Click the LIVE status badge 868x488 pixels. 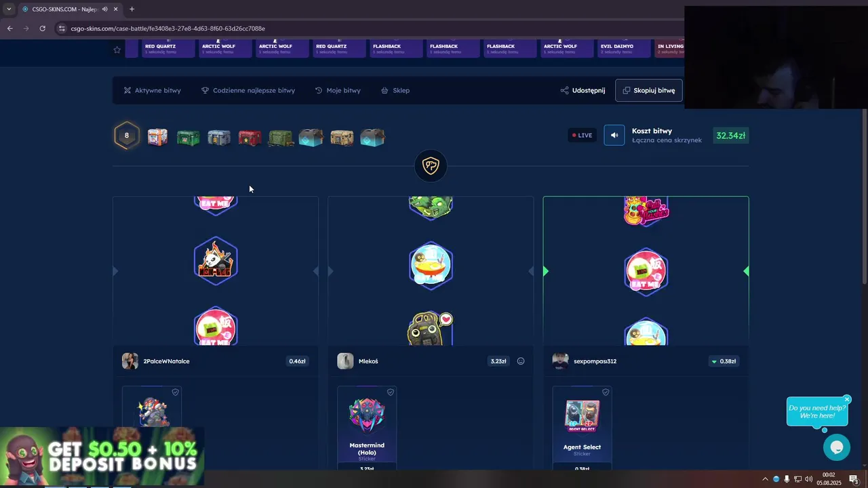point(582,135)
